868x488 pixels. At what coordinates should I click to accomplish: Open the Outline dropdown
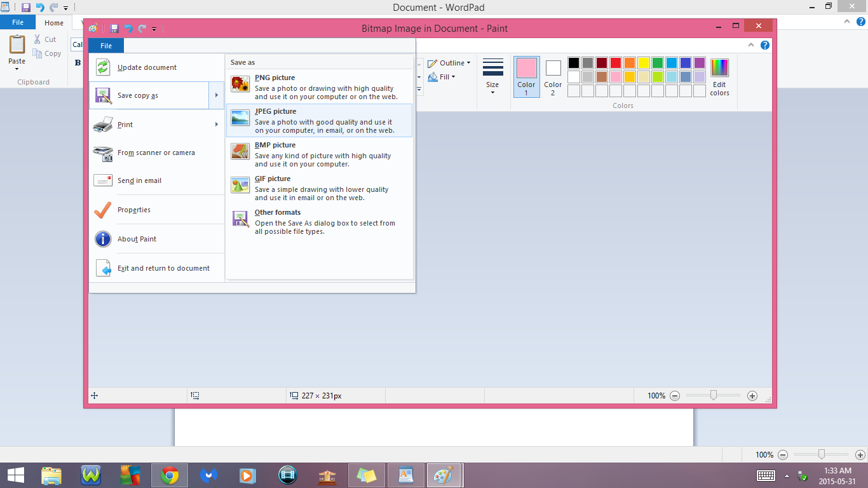point(449,62)
